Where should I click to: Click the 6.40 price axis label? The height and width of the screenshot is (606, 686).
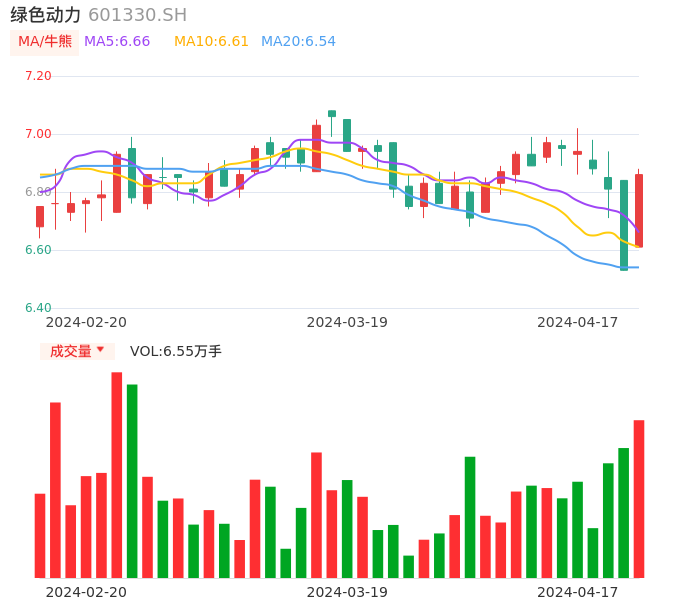(38, 308)
